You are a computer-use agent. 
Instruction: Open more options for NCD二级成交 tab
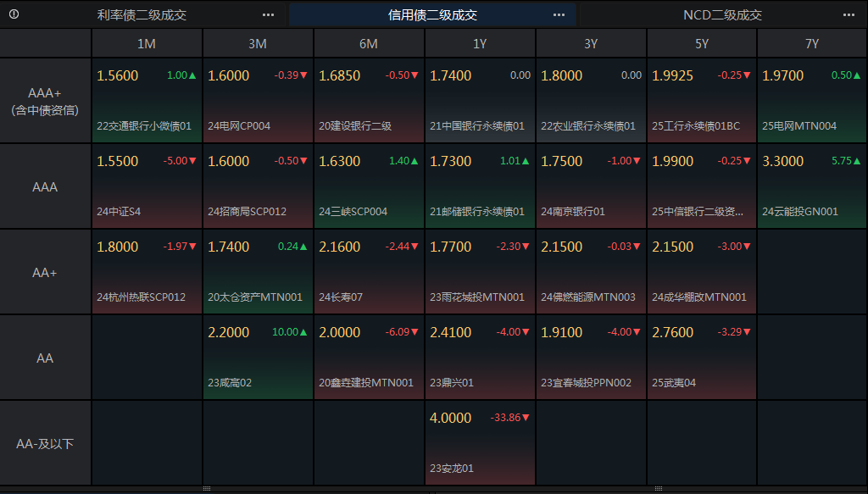tap(849, 15)
